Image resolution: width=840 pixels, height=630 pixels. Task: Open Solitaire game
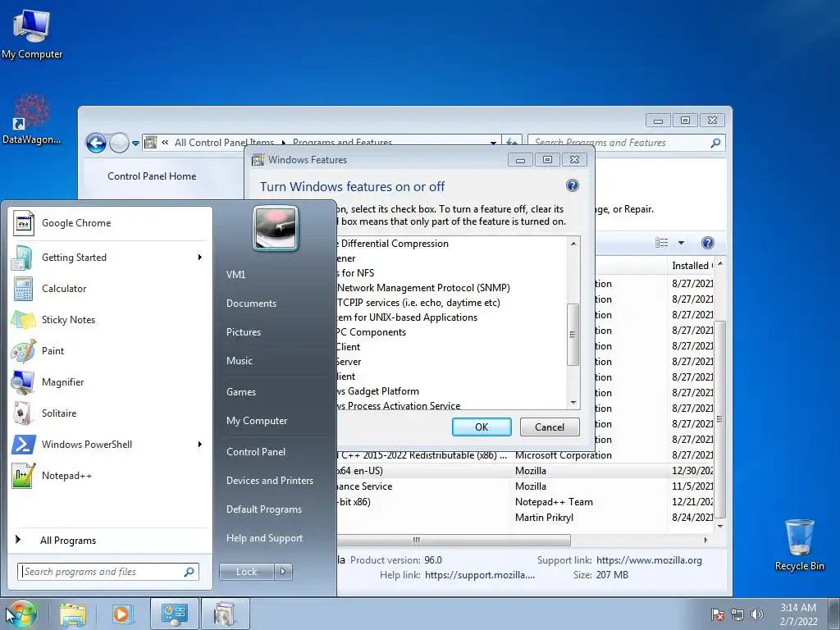tap(110, 413)
